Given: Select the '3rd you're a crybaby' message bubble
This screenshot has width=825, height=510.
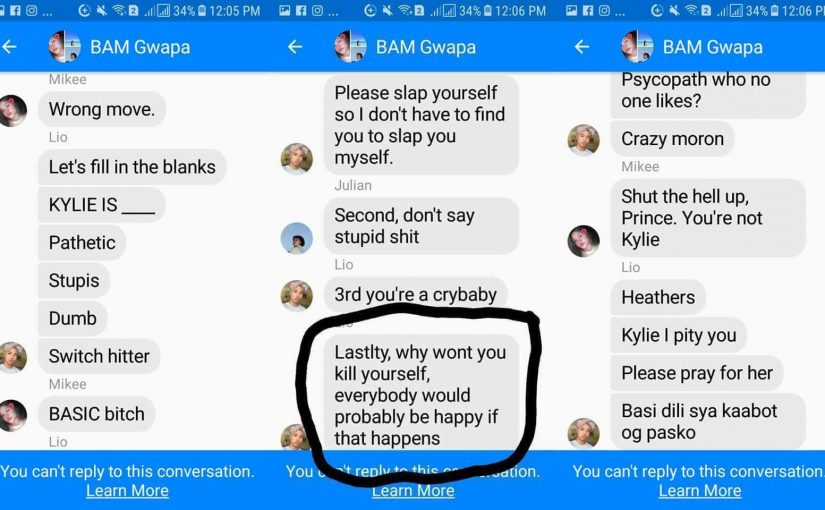Looking at the screenshot, I should coord(416,294).
